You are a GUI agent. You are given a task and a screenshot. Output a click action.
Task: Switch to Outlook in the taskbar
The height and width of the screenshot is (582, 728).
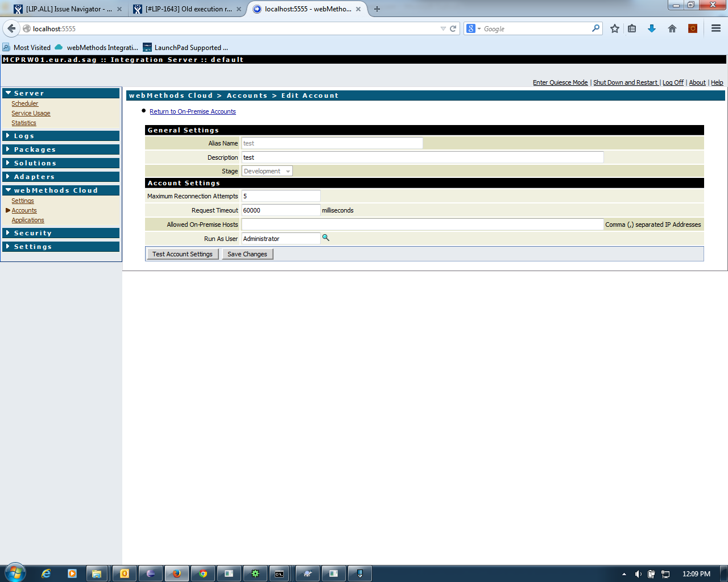point(125,573)
